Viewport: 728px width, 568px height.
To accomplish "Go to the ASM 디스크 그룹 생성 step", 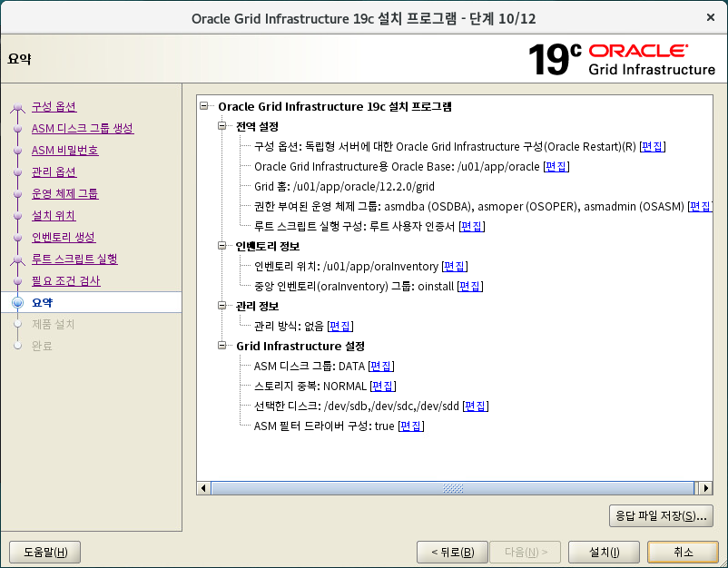I will click(x=83, y=129).
